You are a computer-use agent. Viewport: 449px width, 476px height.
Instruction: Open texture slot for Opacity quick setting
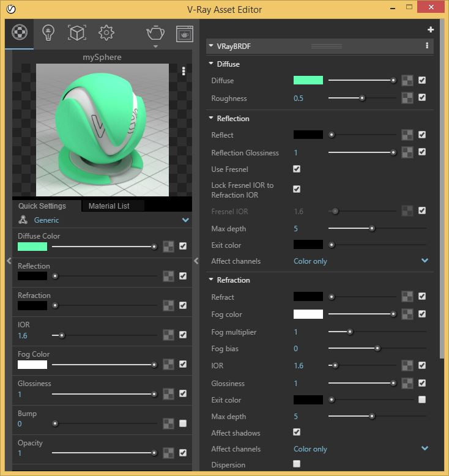pos(168,453)
